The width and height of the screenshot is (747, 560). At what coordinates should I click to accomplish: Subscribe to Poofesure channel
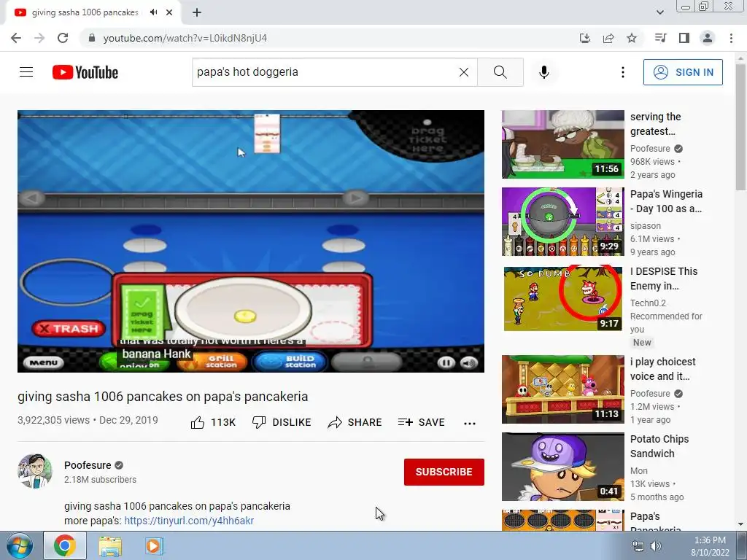pos(444,472)
